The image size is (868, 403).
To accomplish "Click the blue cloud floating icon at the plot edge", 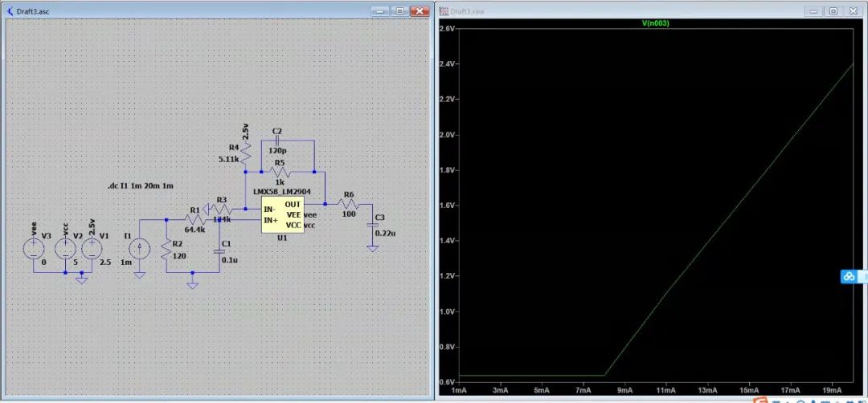I will (x=849, y=276).
